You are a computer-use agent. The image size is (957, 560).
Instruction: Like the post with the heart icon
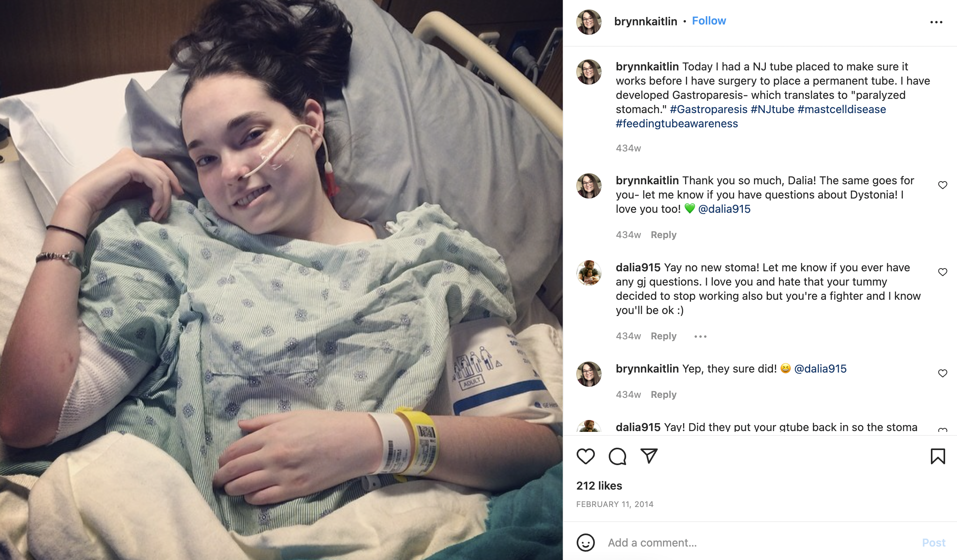pos(585,456)
